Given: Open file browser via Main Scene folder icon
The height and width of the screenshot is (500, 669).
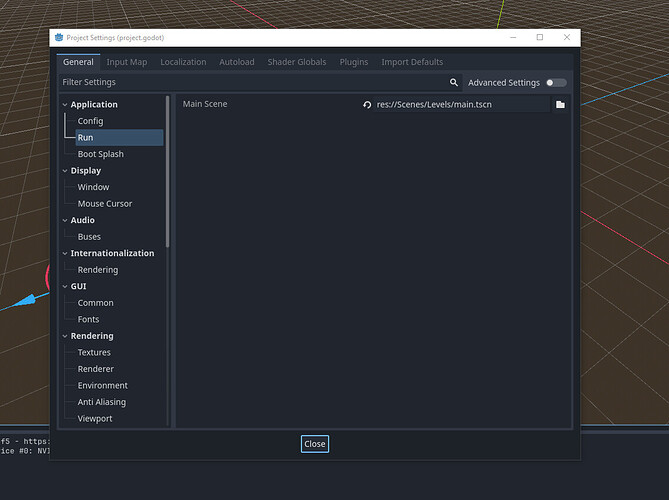Looking at the screenshot, I should click(x=560, y=105).
